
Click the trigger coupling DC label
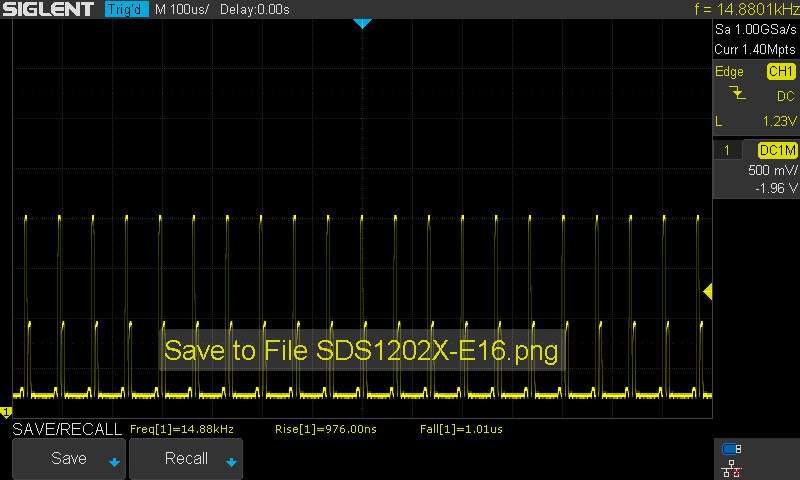[x=786, y=96]
